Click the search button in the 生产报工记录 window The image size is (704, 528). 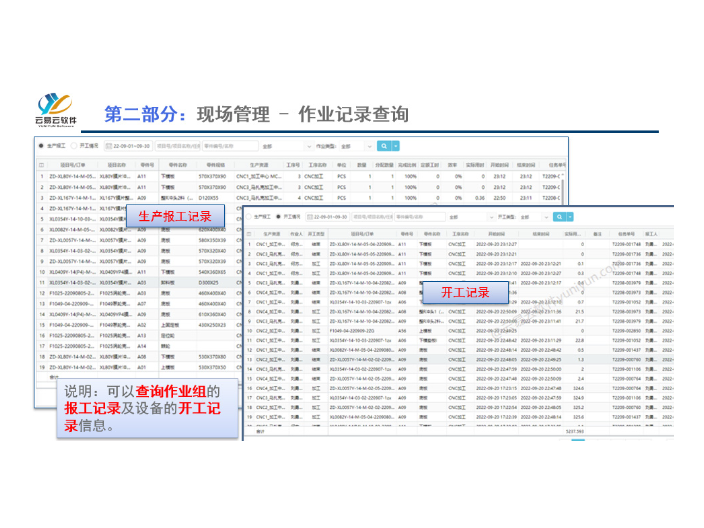click(x=383, y=146)
